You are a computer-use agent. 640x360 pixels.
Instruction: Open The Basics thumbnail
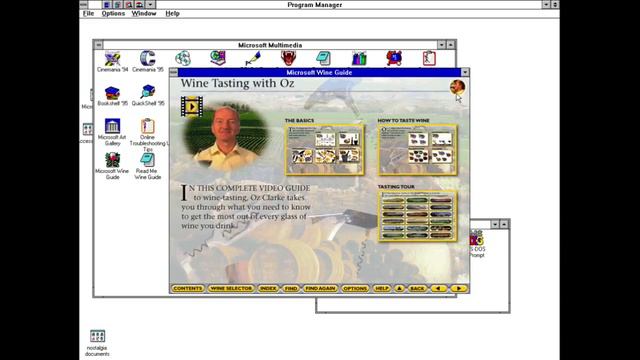[325, 150]
